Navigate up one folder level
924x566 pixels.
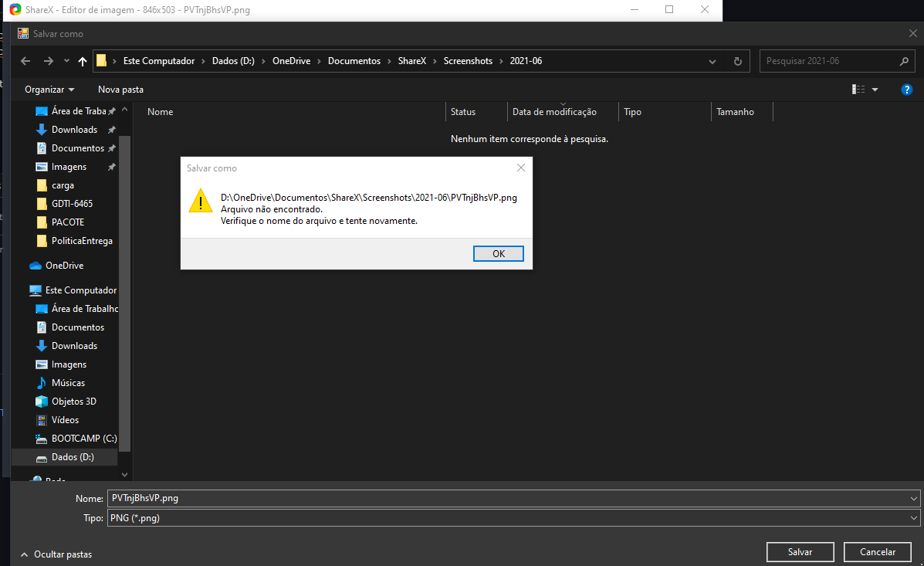[82, 60]
